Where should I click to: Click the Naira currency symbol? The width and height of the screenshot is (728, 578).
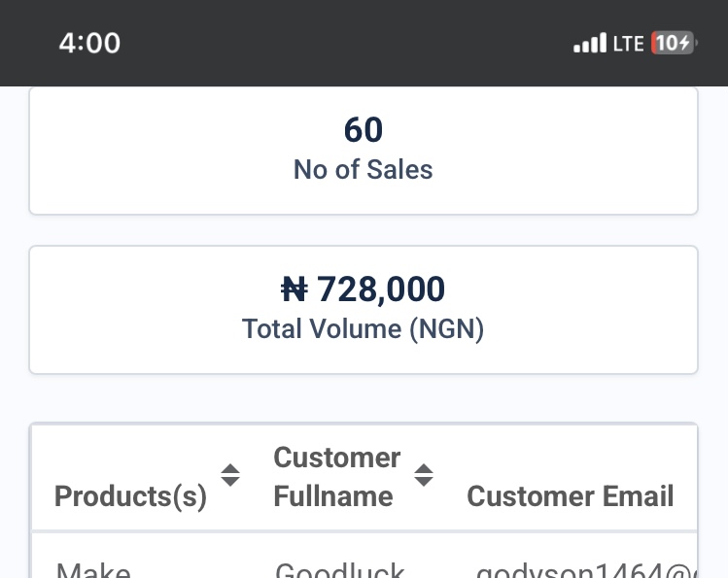295,289
